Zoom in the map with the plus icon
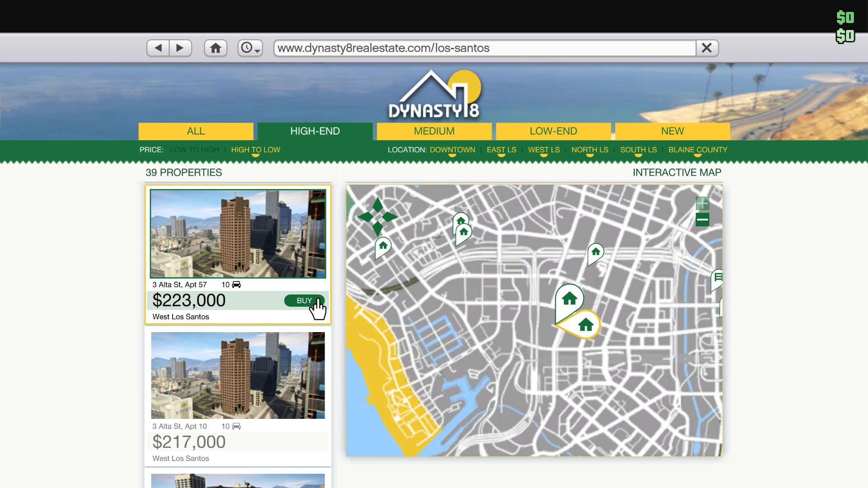Viewport: 868px width, 488px height. pyautogui.click(x=702, y=203)
